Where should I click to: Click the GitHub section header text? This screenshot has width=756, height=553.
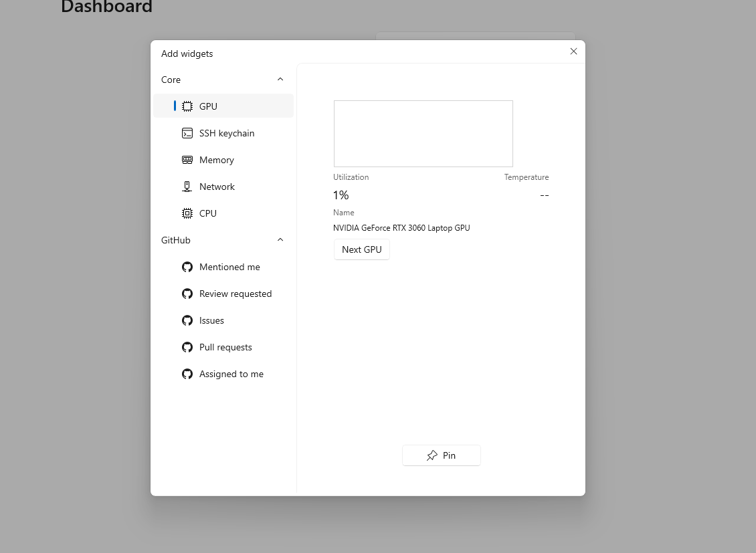pos(175,240)
